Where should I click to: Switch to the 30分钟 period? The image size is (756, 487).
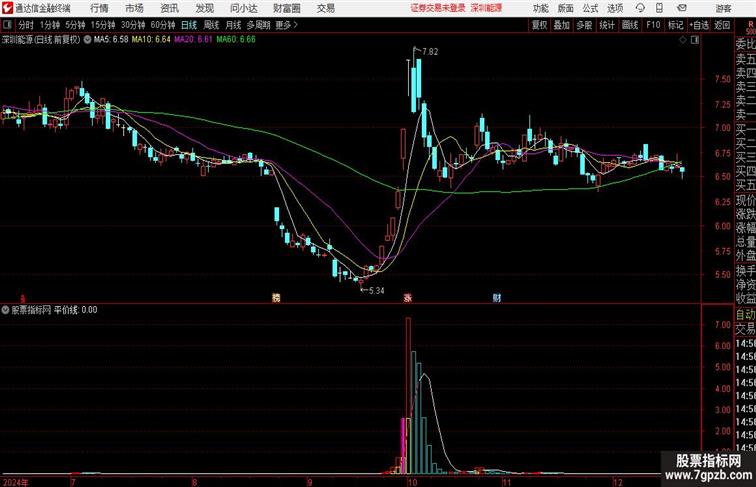(x=133, y=25)
